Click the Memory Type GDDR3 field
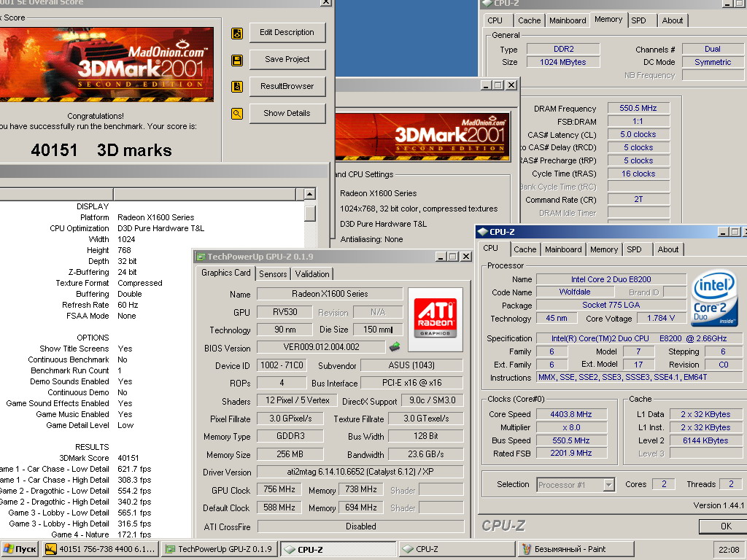 pos(290,436)
